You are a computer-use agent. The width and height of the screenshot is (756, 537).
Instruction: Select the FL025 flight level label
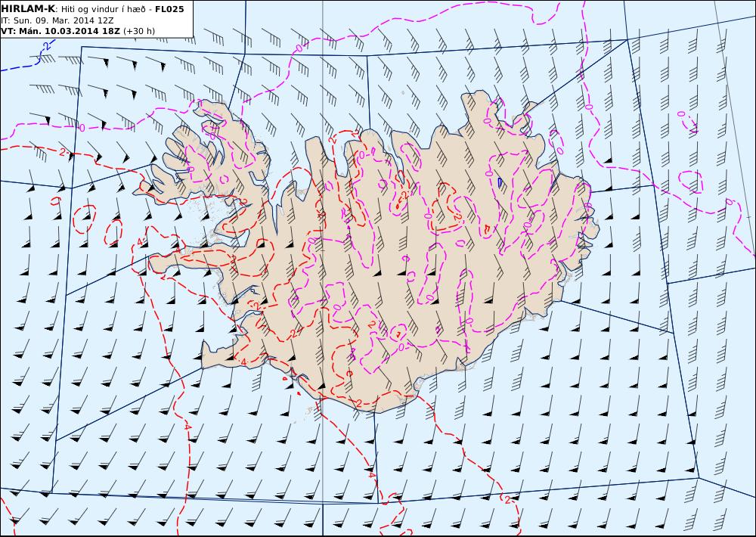click(169, 9)
